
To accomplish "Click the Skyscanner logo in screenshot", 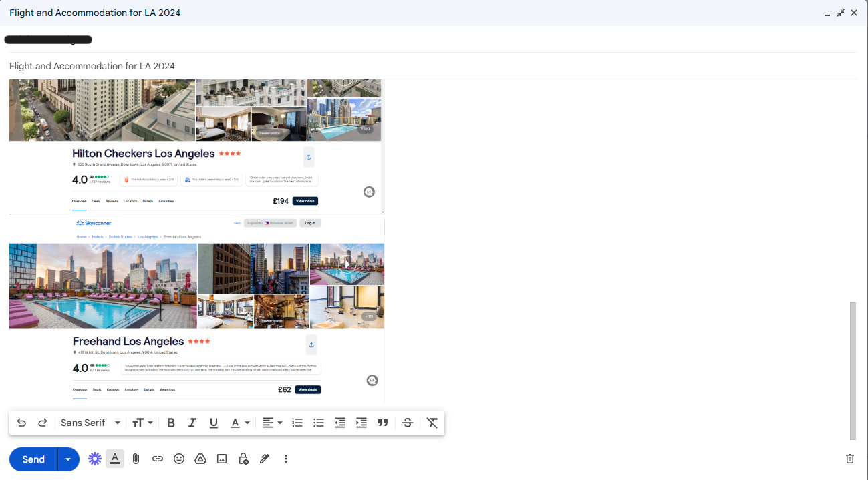I will [x=94, y=223].
